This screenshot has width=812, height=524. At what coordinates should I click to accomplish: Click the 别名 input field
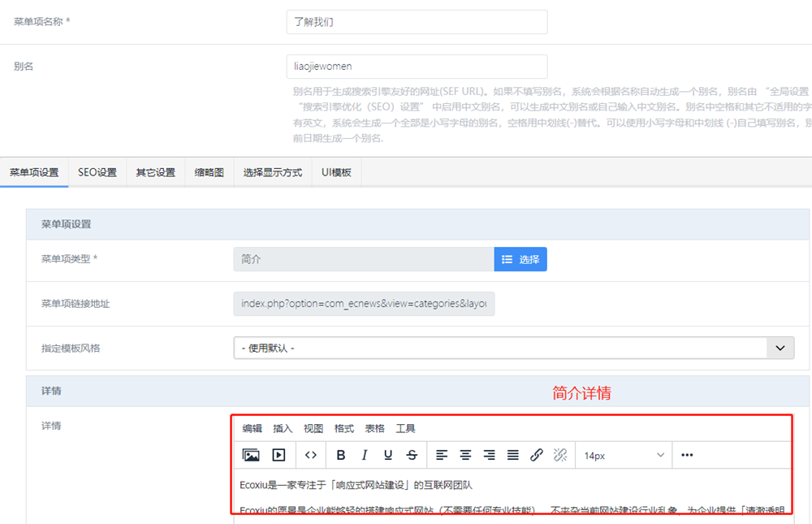pos(417,67)
